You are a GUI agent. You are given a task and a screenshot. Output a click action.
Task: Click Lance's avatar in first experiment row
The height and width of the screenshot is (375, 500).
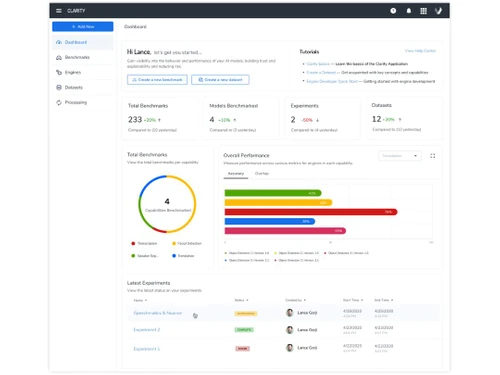tap(290, 313)
